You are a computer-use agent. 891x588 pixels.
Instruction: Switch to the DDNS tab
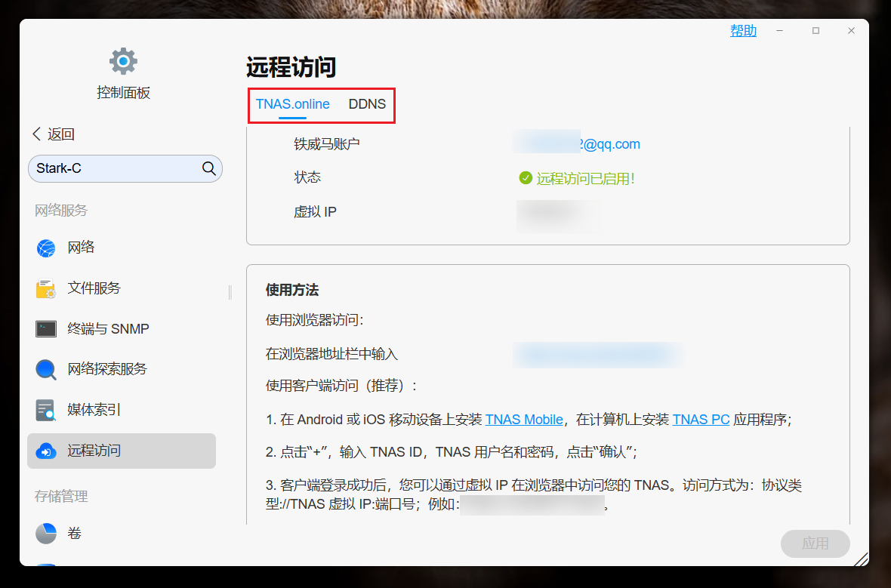point(367,104)
